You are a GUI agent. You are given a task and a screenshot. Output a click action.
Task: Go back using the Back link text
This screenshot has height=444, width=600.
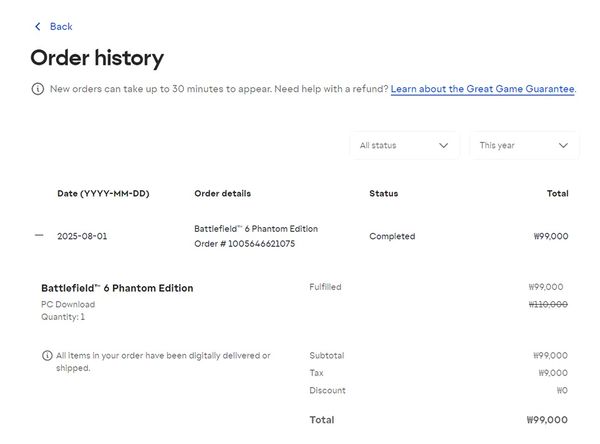pos(61,26)
